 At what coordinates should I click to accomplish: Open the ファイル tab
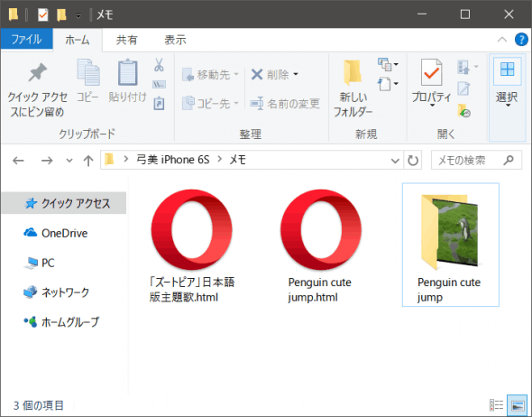[x=27, y=40]
